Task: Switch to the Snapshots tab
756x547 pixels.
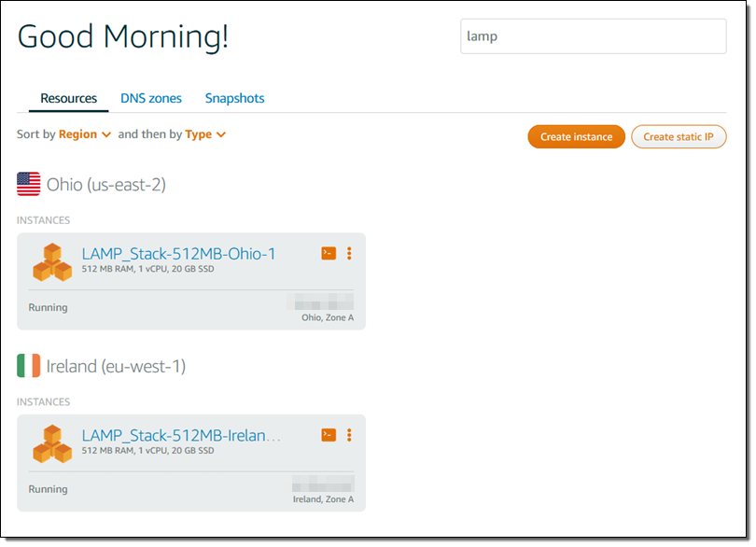Action: click(x=234, y=98)
